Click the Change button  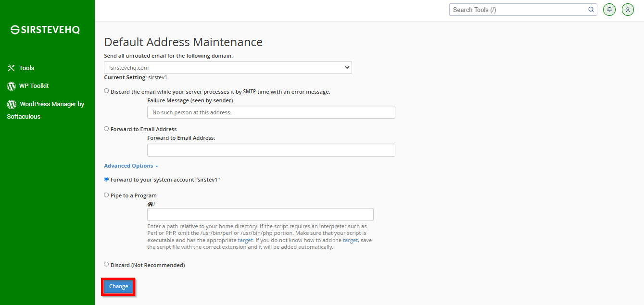[x=118, y=287]
